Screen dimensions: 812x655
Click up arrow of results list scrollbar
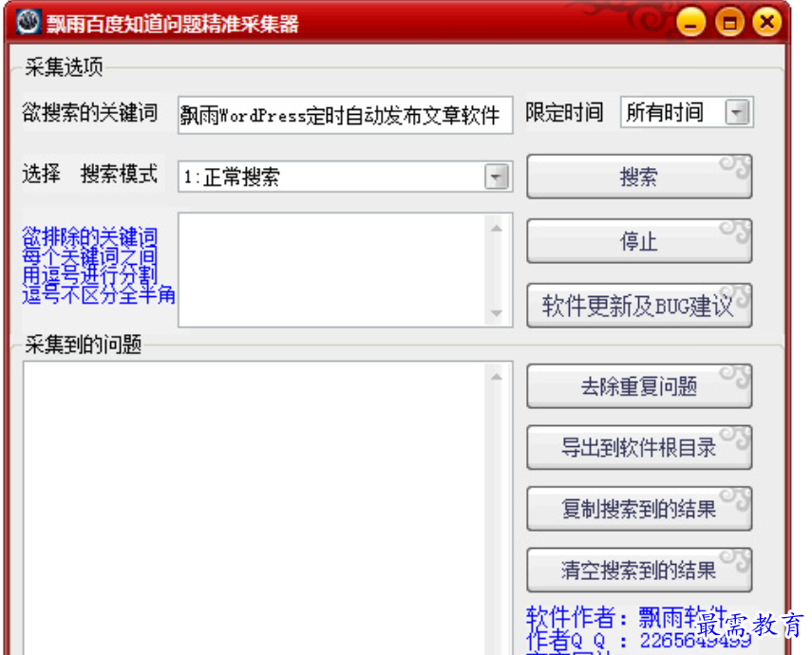coord(497,377)
